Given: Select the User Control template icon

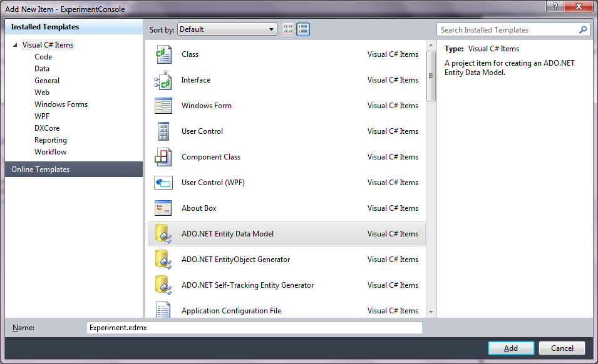Looking at the screenshot, I should tap(163, 131).
